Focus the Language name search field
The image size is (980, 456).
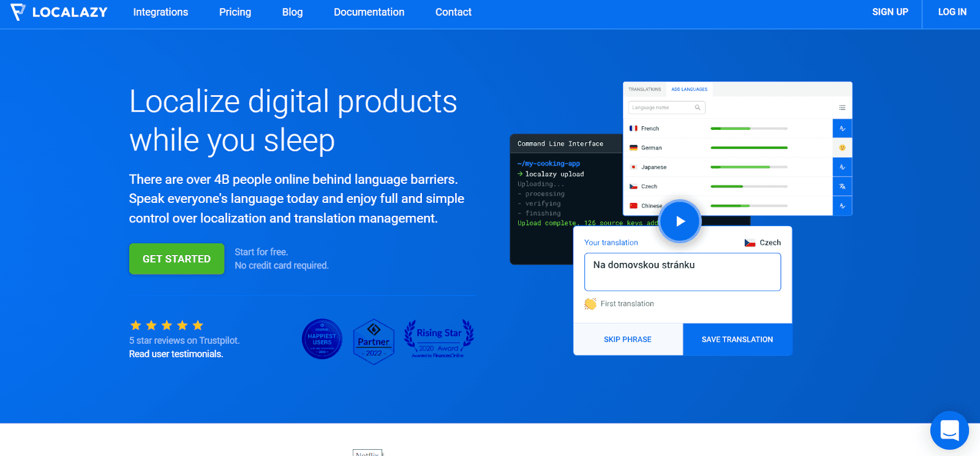click(x=663, y=108)
